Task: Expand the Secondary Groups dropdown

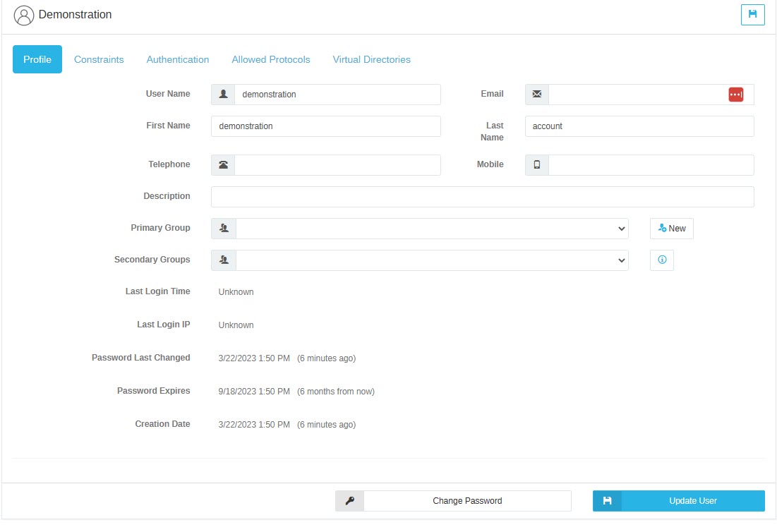Action: pyautogui.click(x=432, y=260)
